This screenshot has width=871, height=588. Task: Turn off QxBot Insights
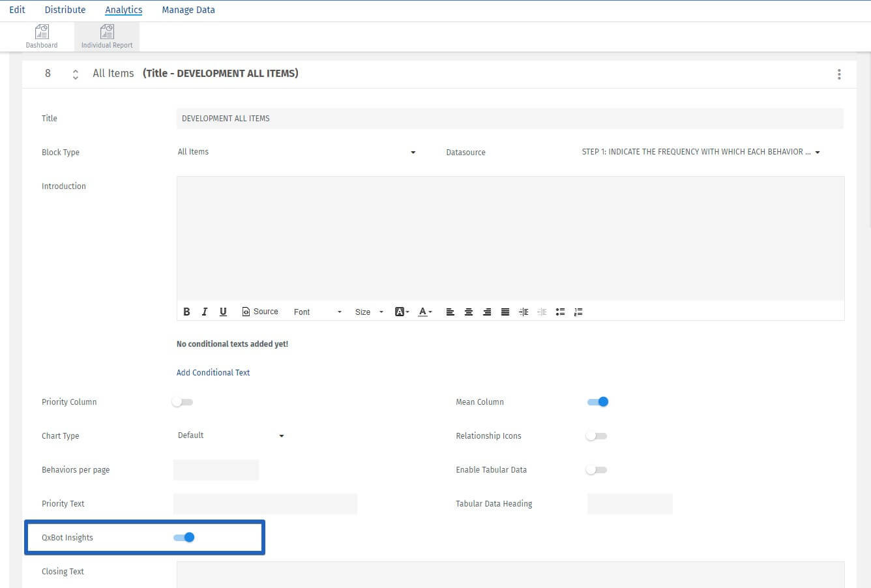183,537
